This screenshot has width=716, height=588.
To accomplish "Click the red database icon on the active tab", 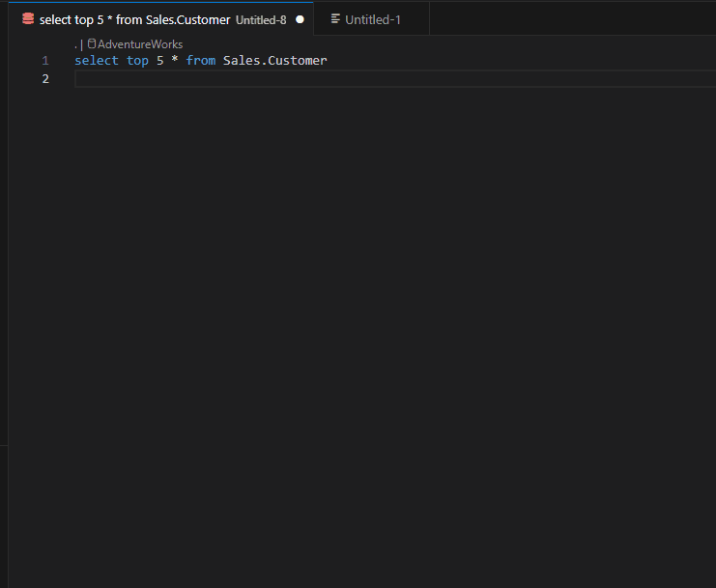I will coord(28,18).
